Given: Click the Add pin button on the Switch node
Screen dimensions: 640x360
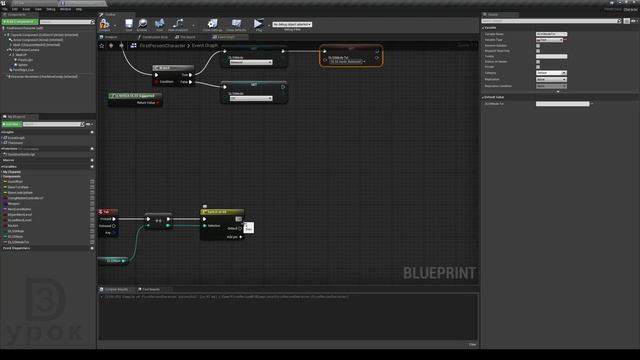Looking at the screenshot, I should 234,237.
